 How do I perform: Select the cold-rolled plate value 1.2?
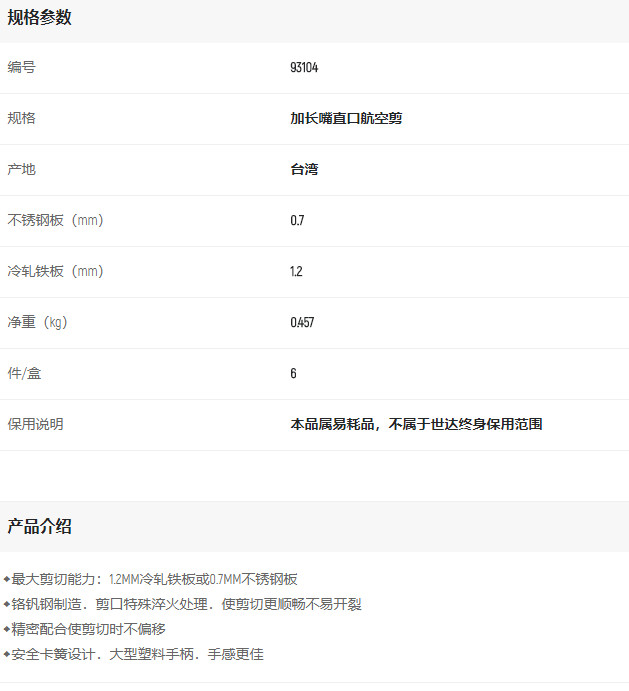[x=296, y=272]
